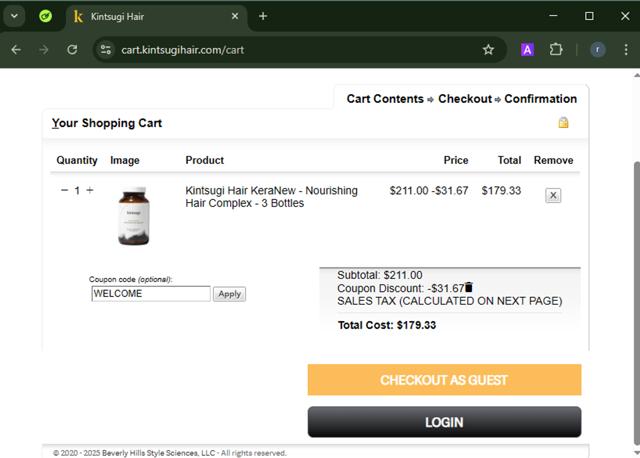The height and width of the screenshot is (458, 640).
Task: Click the Total Cost $179.33 text
Action: pyautogui.click(x=387, y=325)
